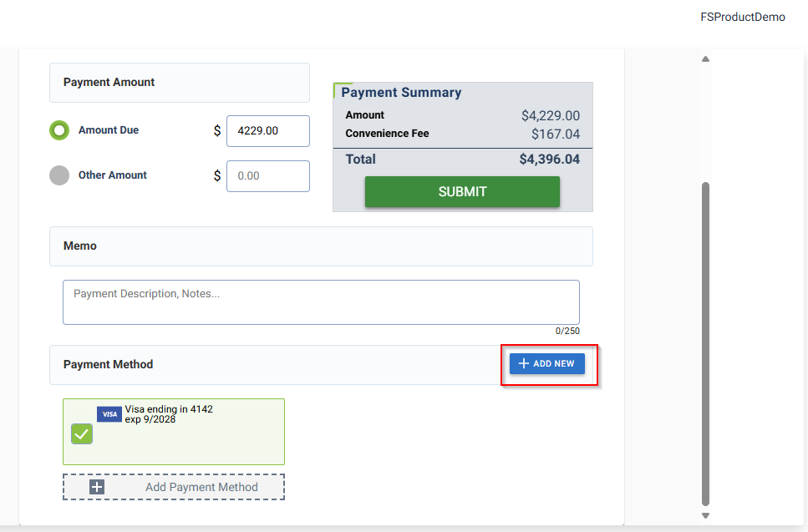808x532 pixels.
Task: Click the scrollbar up arrow
Action: pos(705,59)
